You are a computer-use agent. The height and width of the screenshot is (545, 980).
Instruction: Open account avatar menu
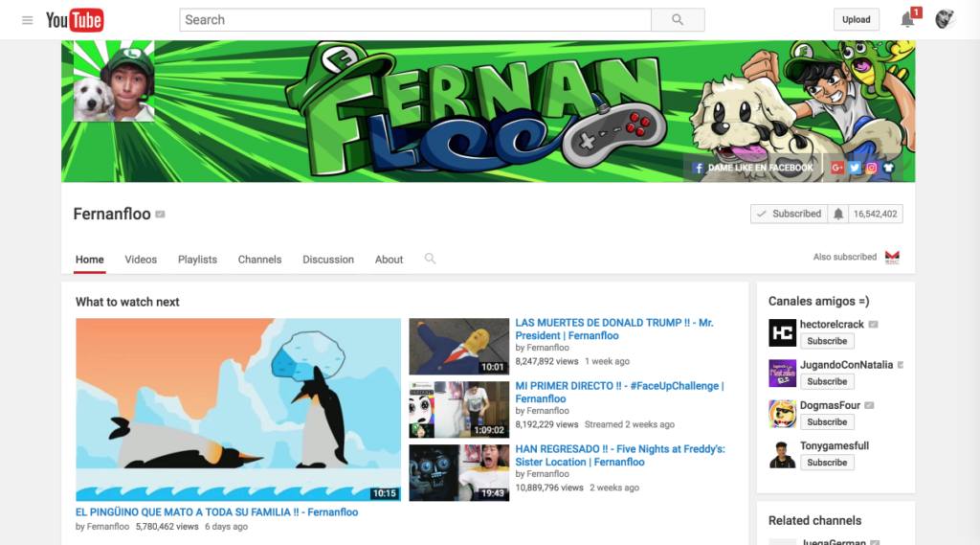tap(945, 19)
